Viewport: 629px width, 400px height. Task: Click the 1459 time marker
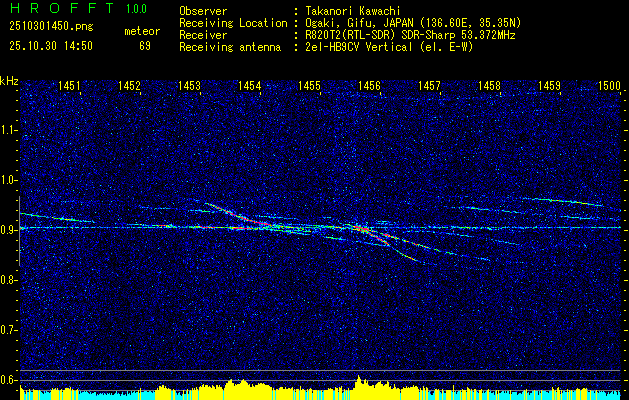(550, 85)
